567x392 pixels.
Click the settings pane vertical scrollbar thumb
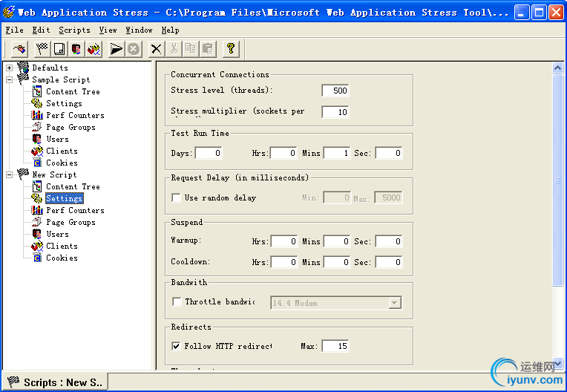tap(557, 180)
